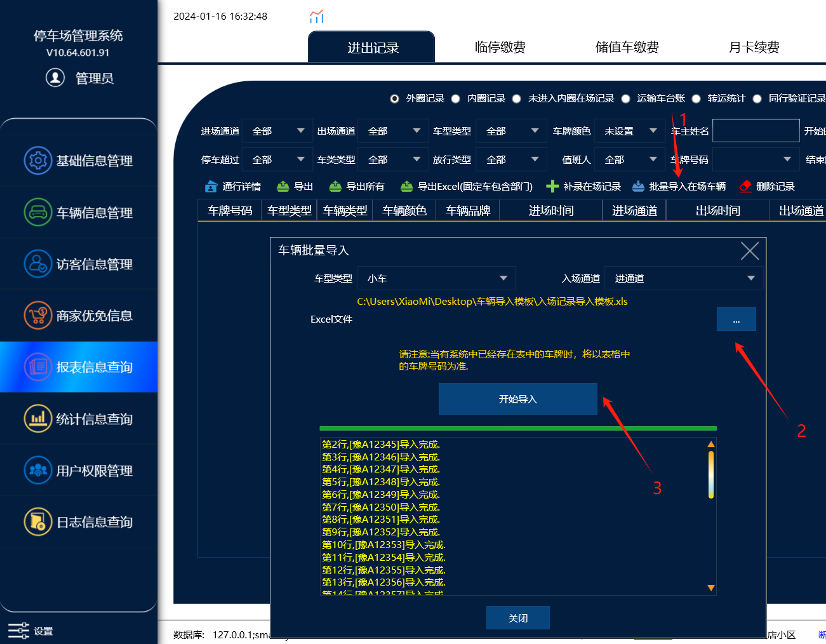Click the 基础信息管理 gear icon
This screenshot has height=644, width=826.
(x=37, y=160)
